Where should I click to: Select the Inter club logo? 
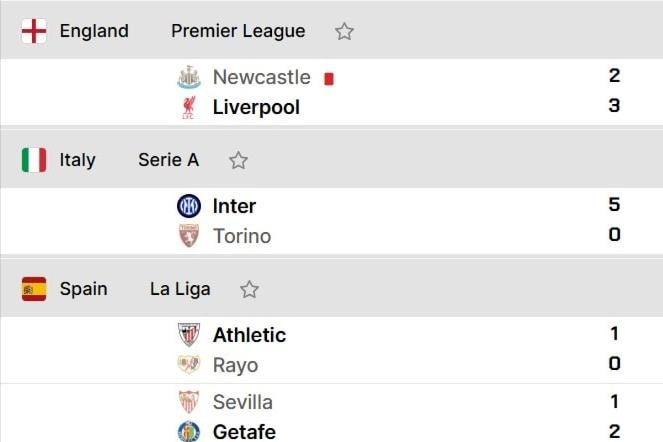[x=189, y=206]
